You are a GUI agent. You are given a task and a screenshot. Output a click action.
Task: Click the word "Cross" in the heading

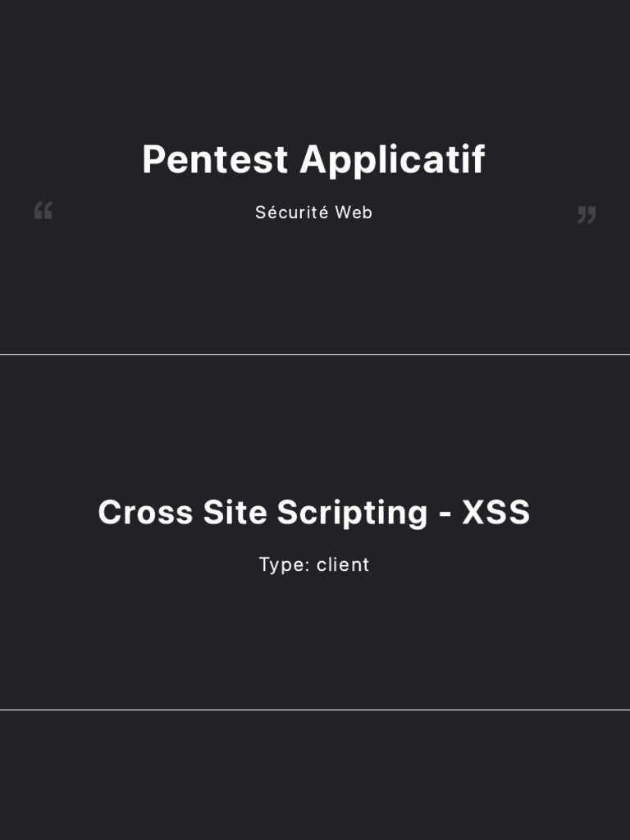pyautogui.click(x=145, y=513)
